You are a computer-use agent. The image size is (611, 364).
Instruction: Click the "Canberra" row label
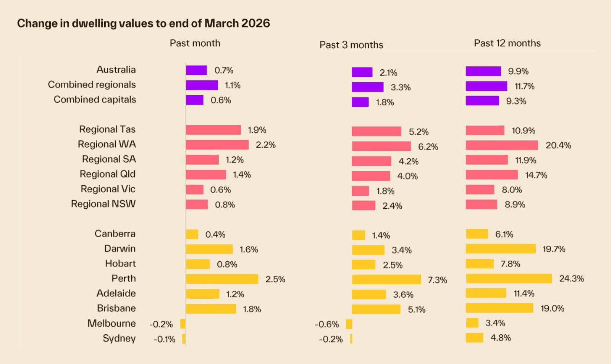(115, 234)
